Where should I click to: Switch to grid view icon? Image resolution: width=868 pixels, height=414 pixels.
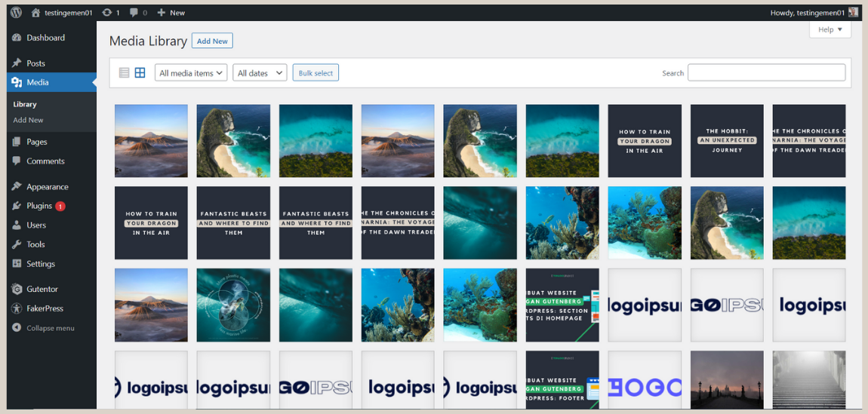pos(140,72)
